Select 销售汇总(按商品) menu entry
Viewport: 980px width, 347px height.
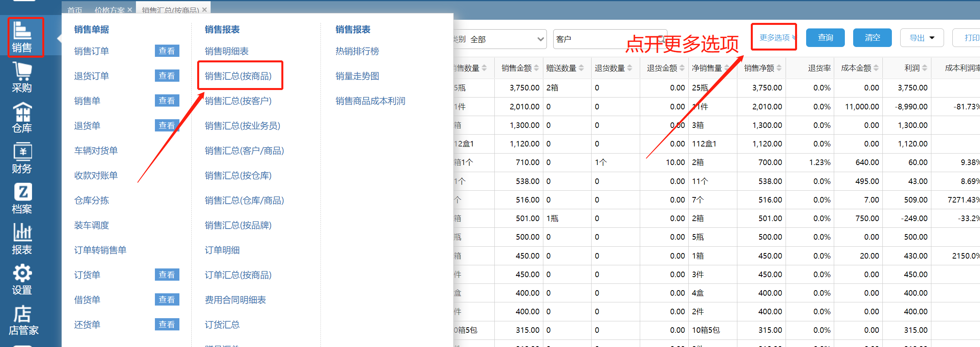(x=238, y=76)
